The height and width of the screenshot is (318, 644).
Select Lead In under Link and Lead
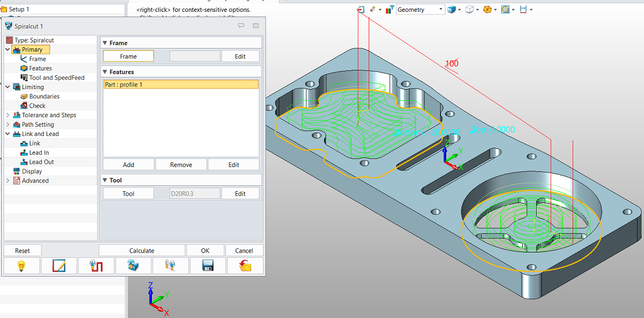[x=39, y=153]
